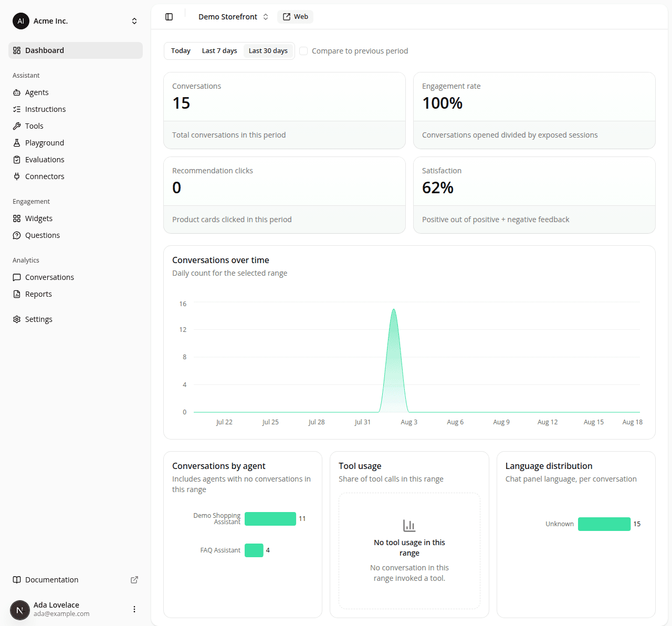The width and height of the screenshot is (672, 626).
Task: Click the Recommendation clicks value 0
Action: pyautogui.click(x=177, y=187)
